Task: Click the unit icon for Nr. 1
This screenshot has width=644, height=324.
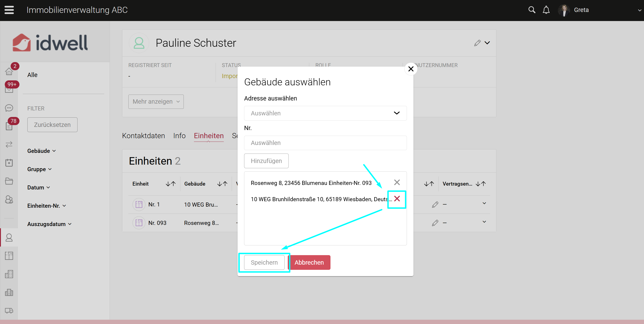Action: coord(139,204)
